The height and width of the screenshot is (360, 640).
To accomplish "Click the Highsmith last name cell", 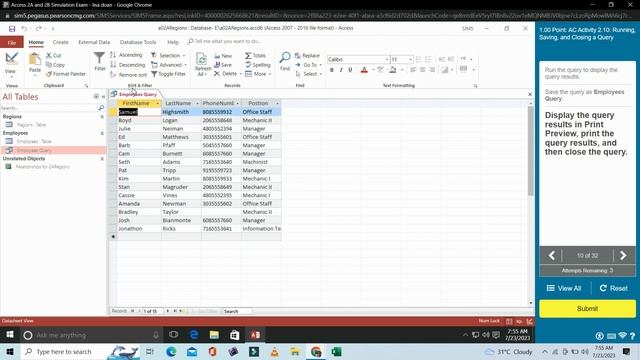I will [181, 112].
